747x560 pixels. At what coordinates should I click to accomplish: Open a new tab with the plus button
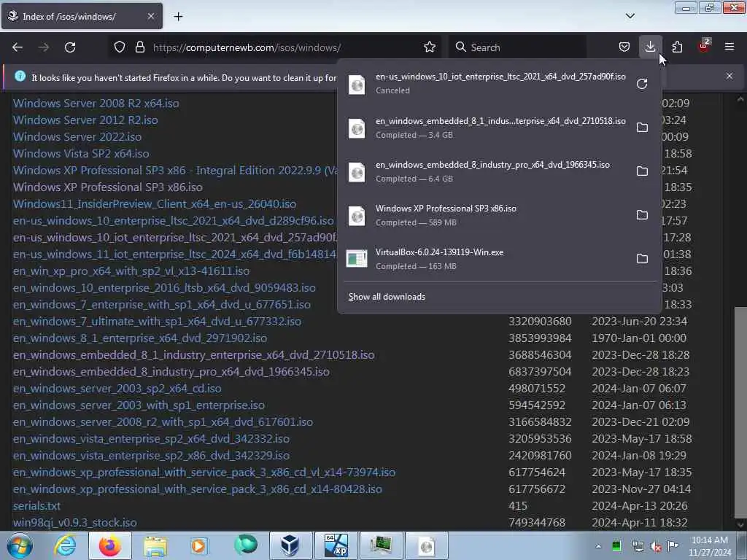tap(178, 17)
